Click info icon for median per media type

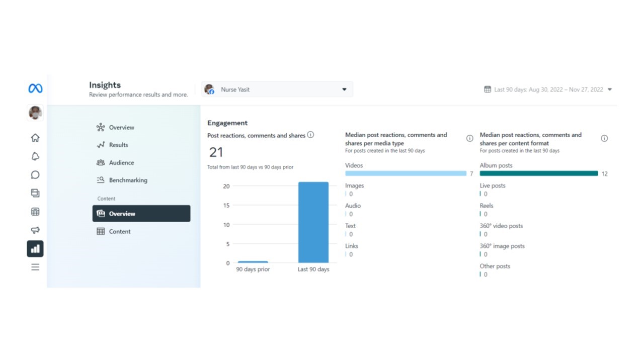pyautogui.click(x=469, y=138)
